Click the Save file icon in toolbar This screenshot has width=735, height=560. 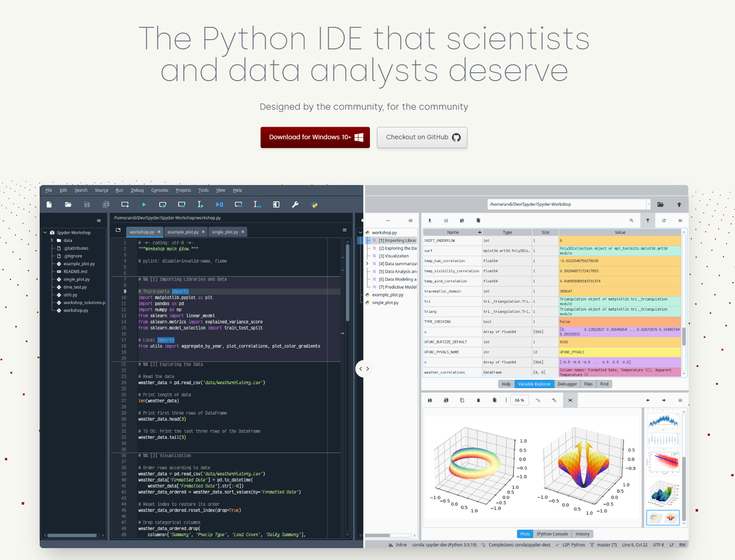[87, 204]
